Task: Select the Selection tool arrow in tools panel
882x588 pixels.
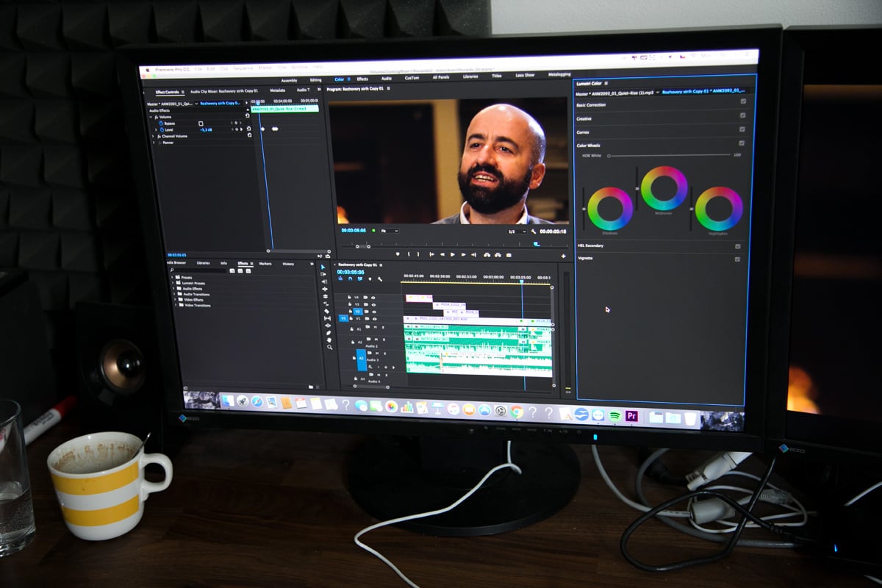Action: (x=323, y=267)
